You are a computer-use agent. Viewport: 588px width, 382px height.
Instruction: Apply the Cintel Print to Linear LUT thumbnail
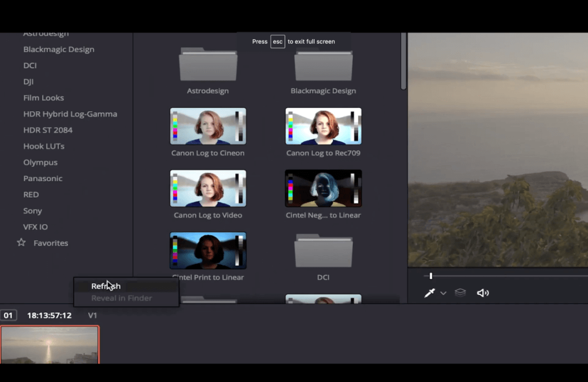click(208, 250)
